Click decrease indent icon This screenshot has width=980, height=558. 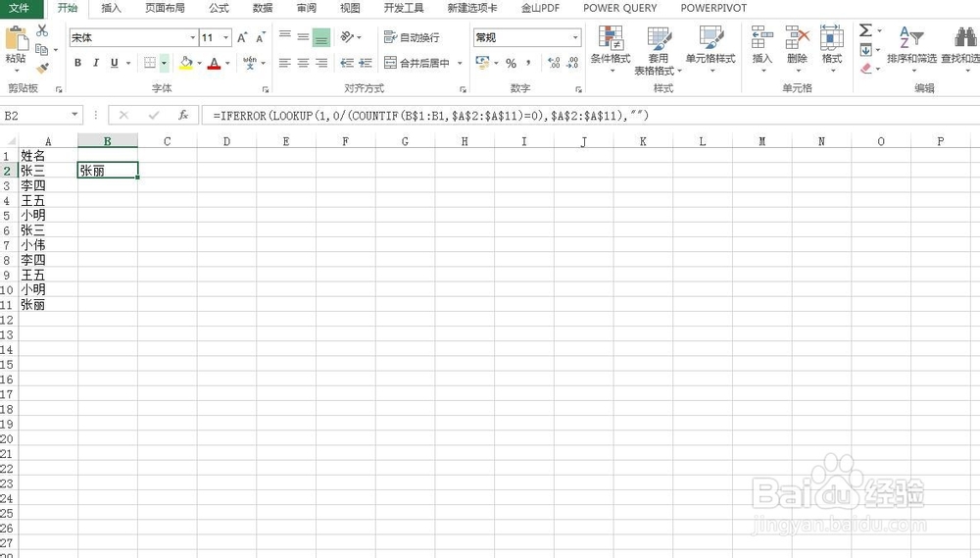click(347, 63)
